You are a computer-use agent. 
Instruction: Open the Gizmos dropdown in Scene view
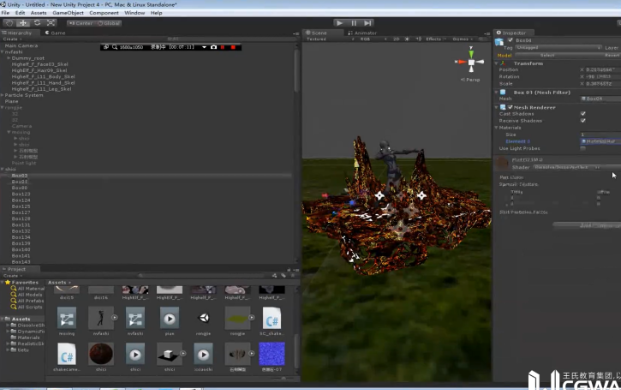[462, 39]
